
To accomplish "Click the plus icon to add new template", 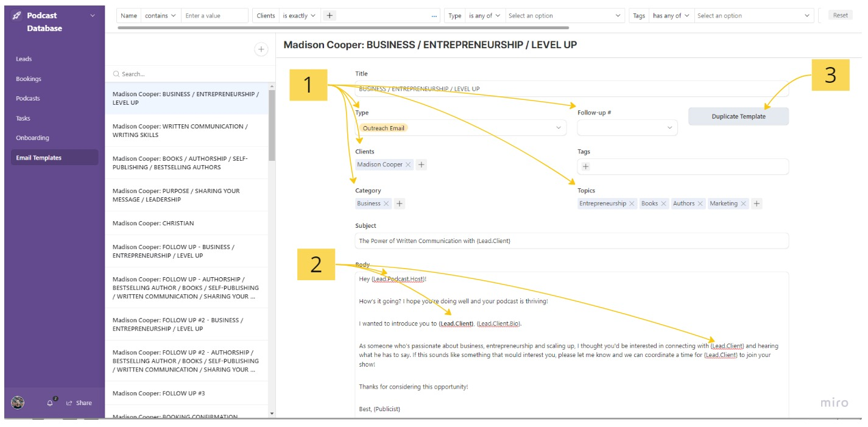I will [x=261, y=50].
